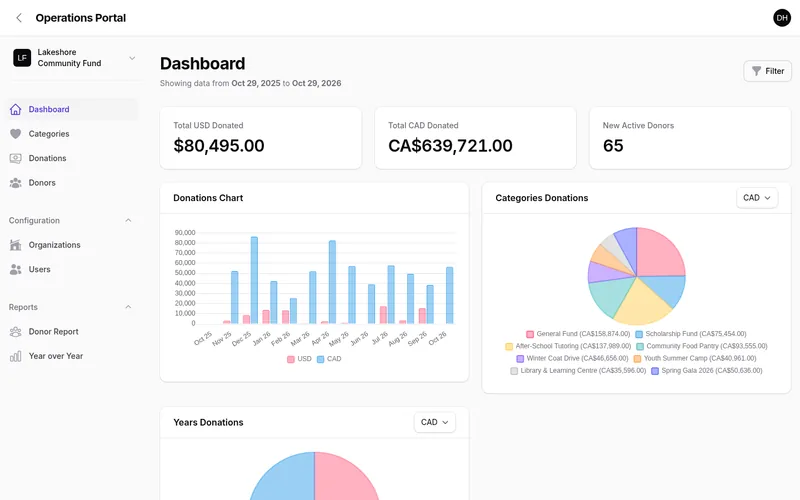This screenshot has height=500, width=800.
Task: Toggle Winter Coat Drive legend entry
Action: pyautogui.click(x=572, y=359)
